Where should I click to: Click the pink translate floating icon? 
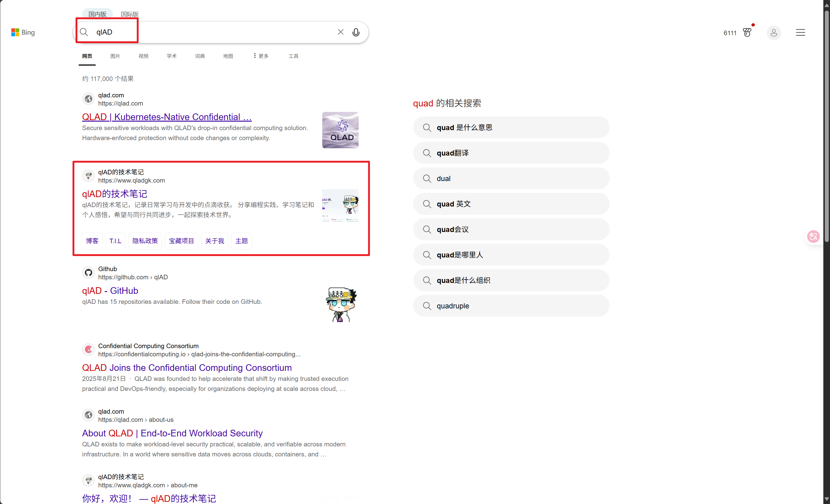point(813,237)
